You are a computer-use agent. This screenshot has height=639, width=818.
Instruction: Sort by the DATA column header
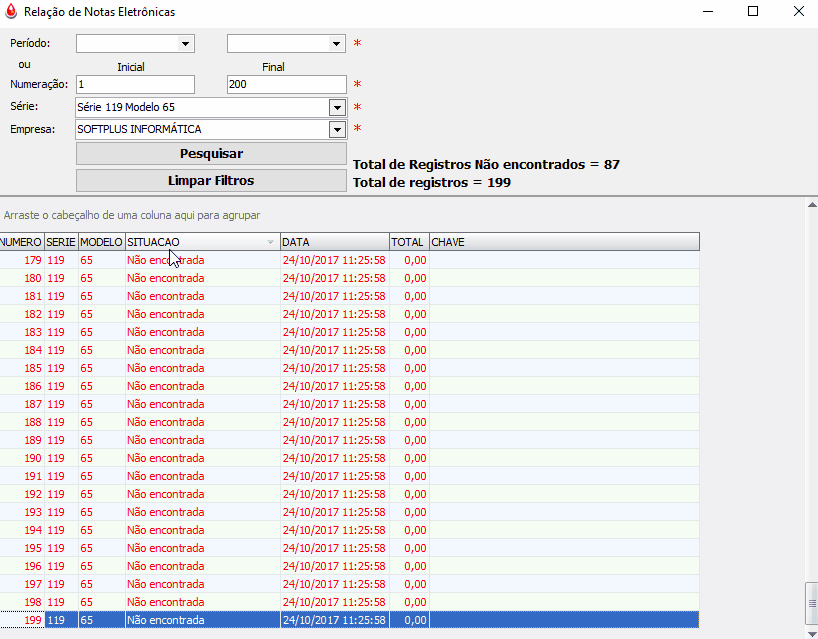[334, 242]
